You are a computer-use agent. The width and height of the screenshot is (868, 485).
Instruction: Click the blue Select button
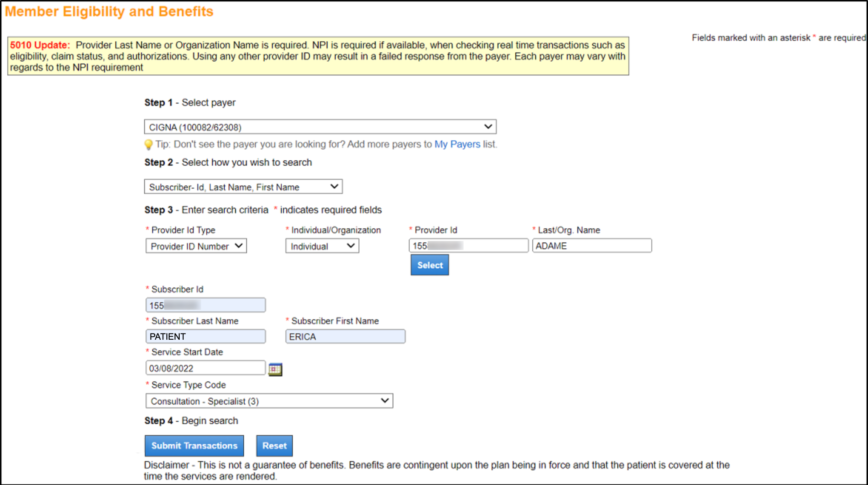(x=430, y=265)
